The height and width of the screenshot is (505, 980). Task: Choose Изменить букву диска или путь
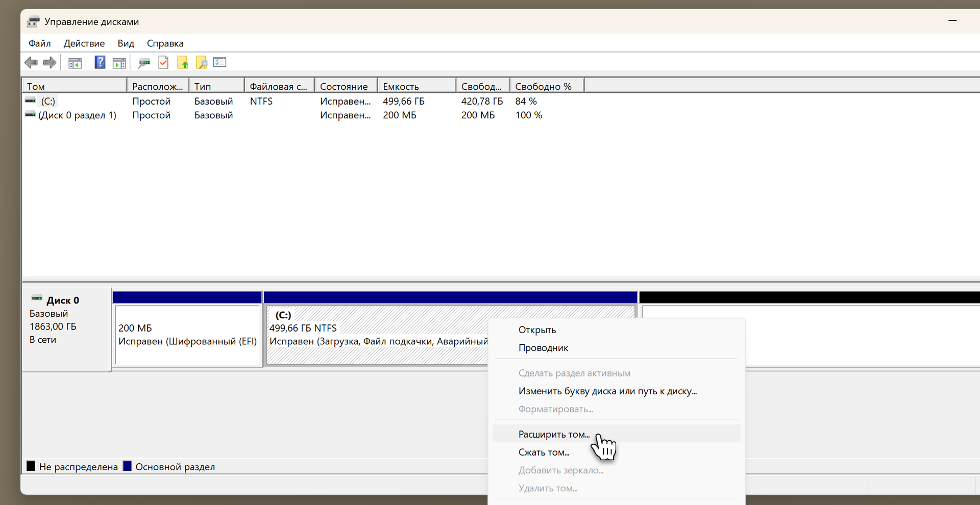point(607,391)
